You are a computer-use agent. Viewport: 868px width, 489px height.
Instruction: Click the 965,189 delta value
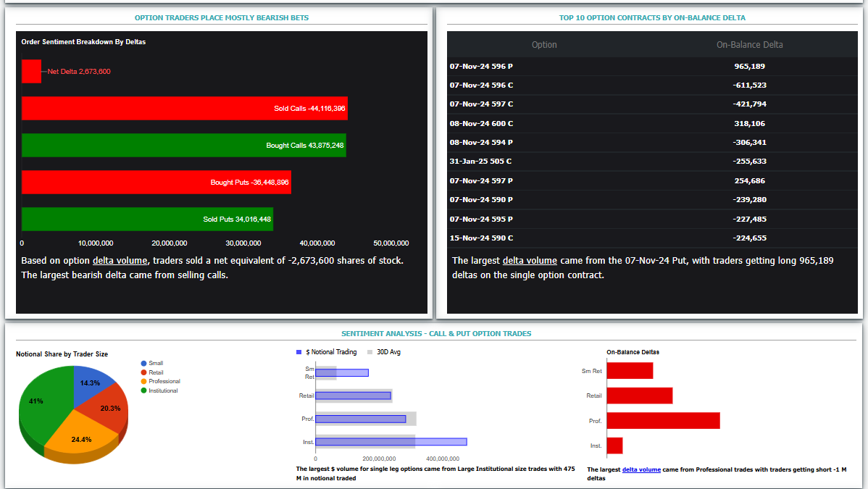click(x=749, y=67)
